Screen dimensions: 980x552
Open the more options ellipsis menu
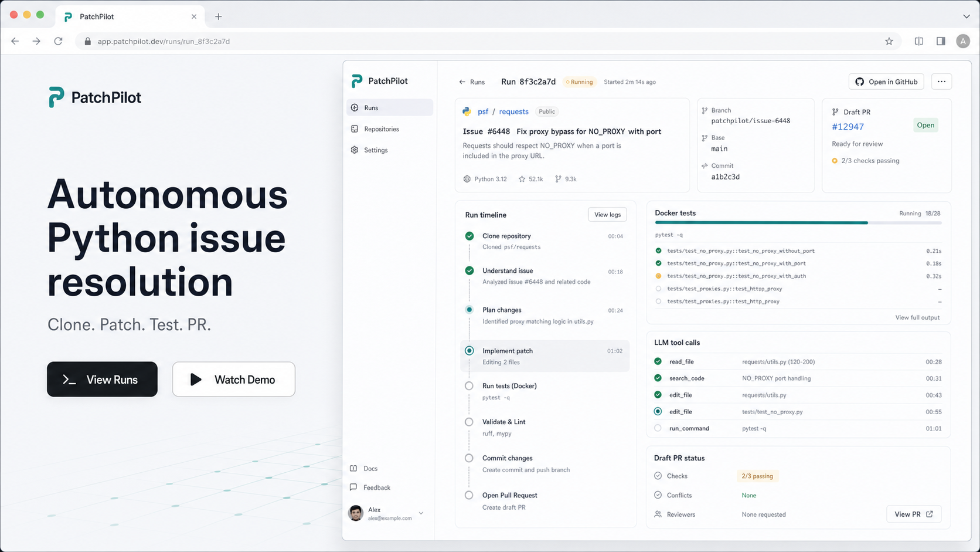[x=941, y=82]
